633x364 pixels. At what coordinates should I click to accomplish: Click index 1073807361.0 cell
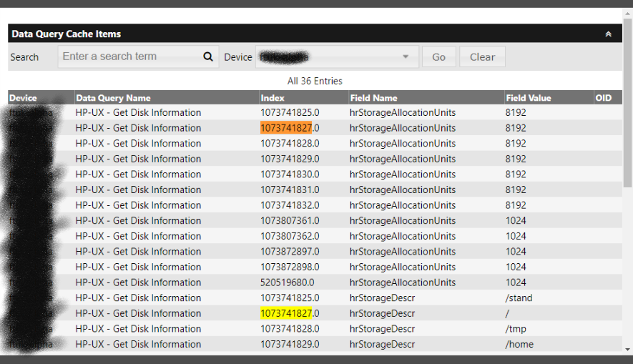(290, 221)
